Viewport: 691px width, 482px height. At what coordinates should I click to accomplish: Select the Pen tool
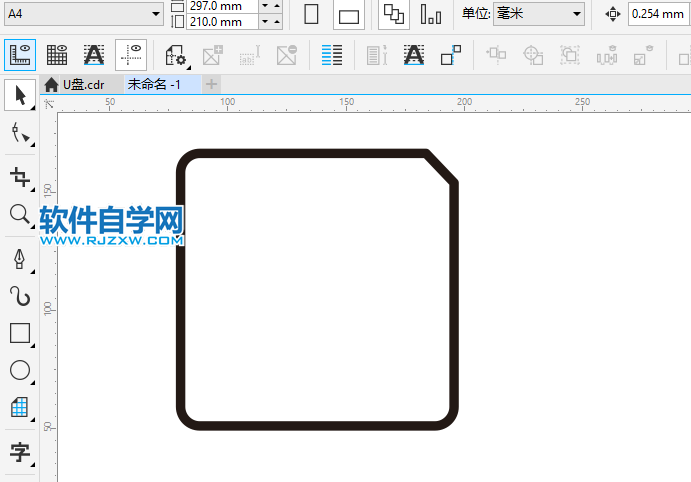coord(20,260)
